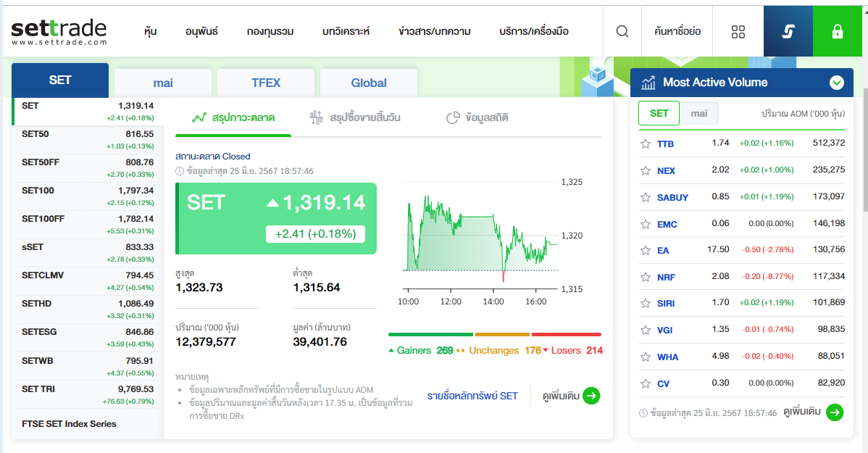The image size is (868, 453).
Task: Open the กองทุนรวม menu
Action: (270, 32)
